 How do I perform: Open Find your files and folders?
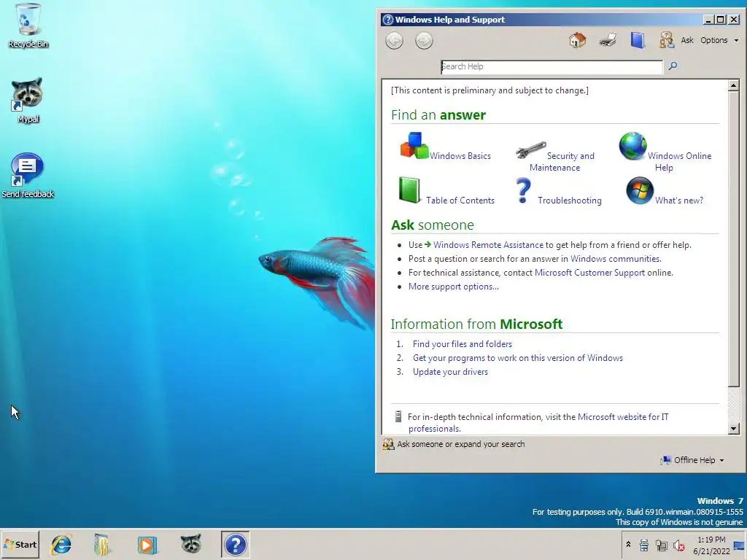click(462, 344)
